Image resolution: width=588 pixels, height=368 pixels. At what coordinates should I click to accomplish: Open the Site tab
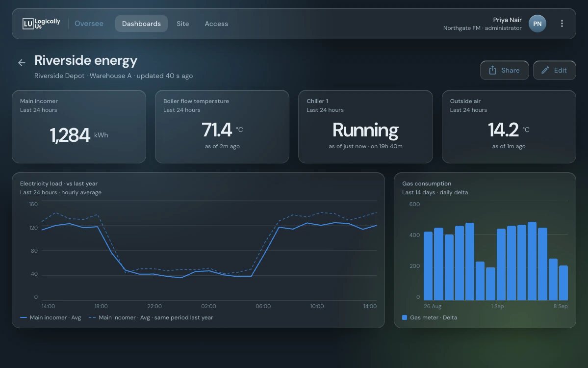click(182, 24)
